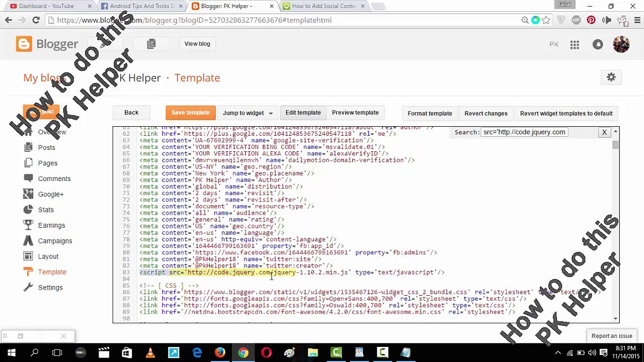Click the Posts icon in sidebar

click(x=29, y=147)
